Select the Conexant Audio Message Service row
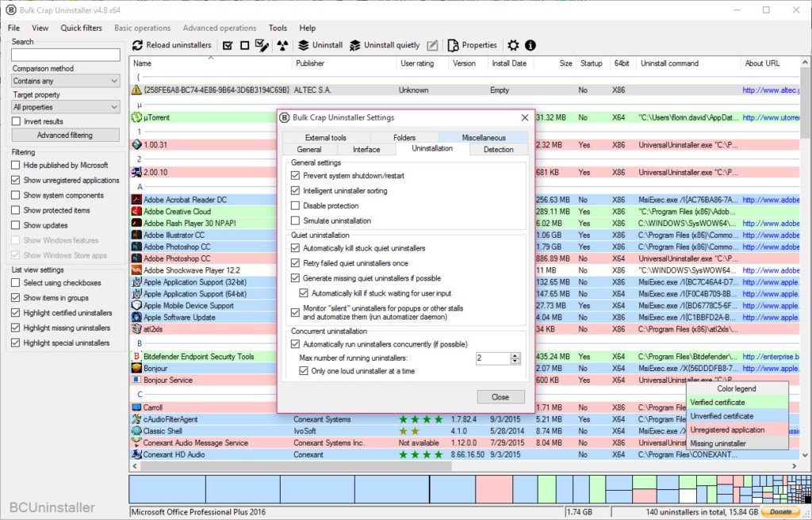Screen dimensions: 812x520 click(464, 443)
